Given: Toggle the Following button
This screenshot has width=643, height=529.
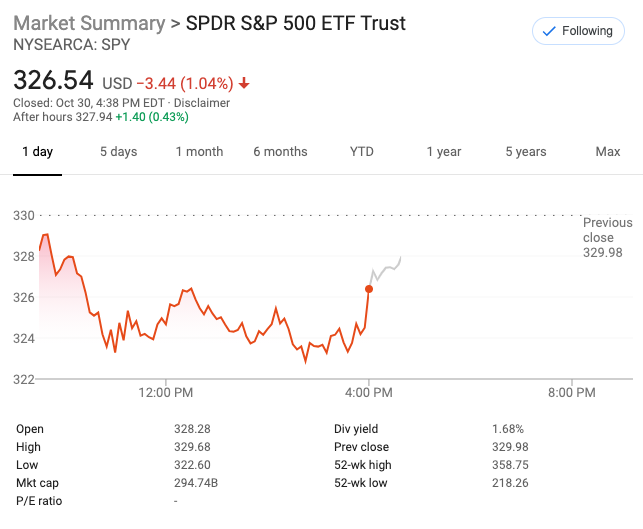Looking at the screenshot, I should point(577,31).
